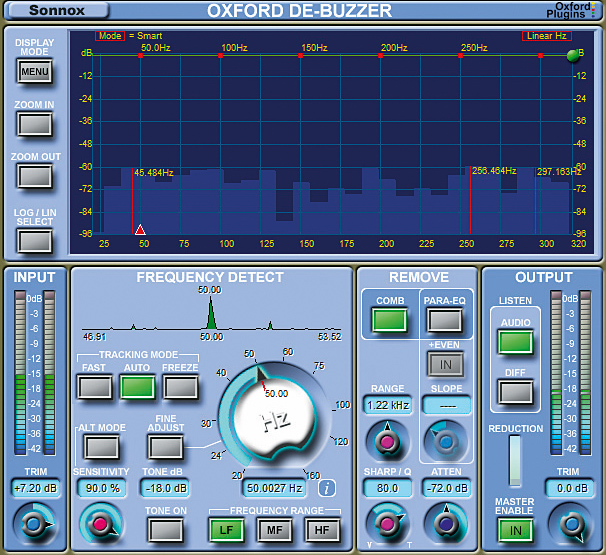The height and width of the screenshot is (555, 606).
Task: Click the green ball on graph top line
Action: (573, 56)
